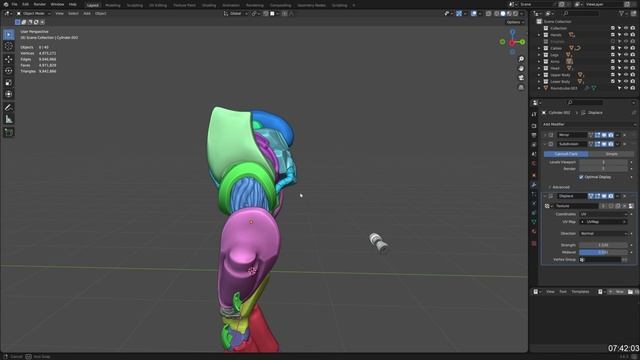Hide the Head collection in viewport
Screen dimensions: 640x360
626,68
